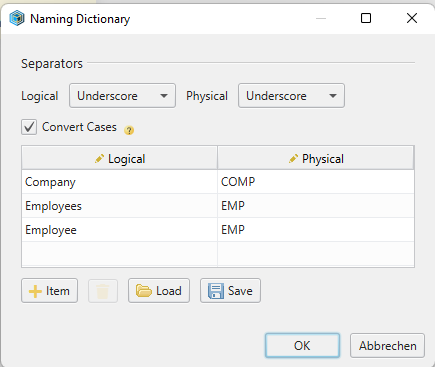Add a new Item to dictionary
This screenshot has width=435, height=367.
pos(50,291)
